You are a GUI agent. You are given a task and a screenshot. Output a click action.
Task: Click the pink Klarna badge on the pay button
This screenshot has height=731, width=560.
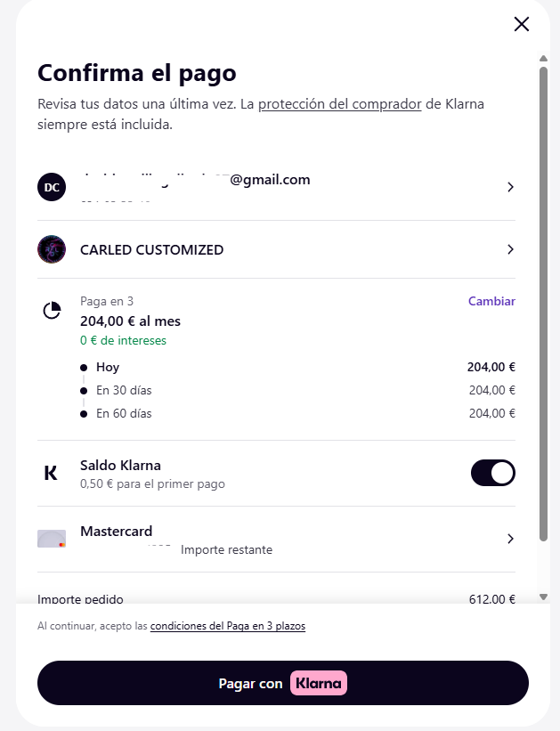click(317, 683)
